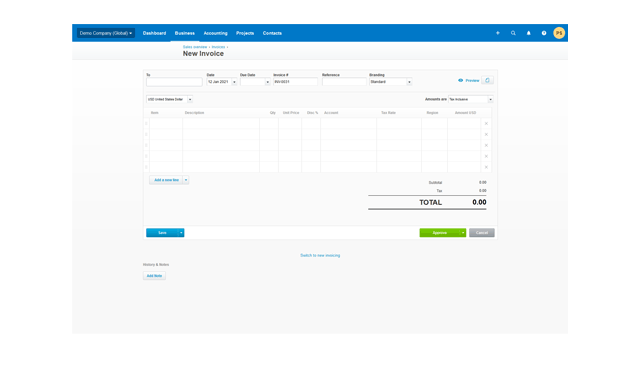Click the Add Note button
Image resolution: width=640 pixels, height=376 pixels.
tap(154, 276)
